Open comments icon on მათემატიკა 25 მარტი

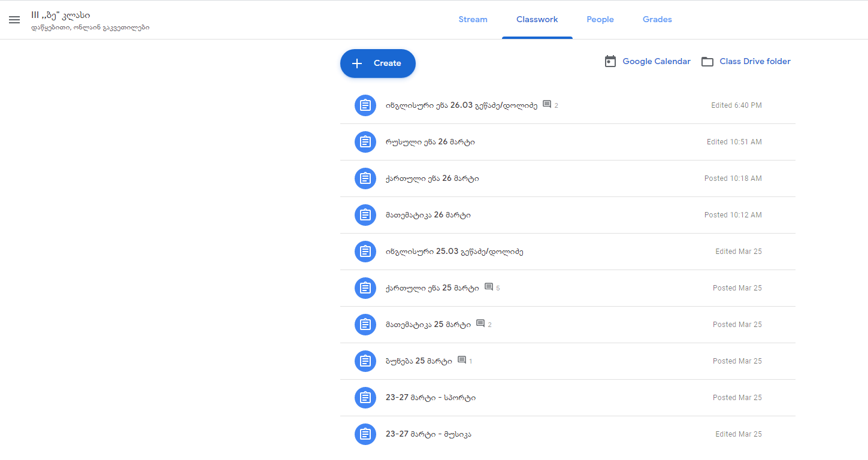coord(480,323)
